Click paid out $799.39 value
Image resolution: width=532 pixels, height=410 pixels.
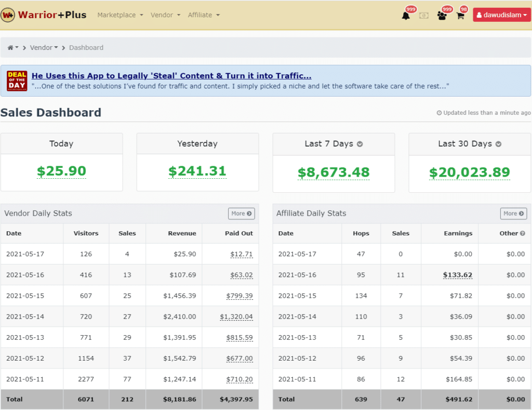[x=240, y=296]
